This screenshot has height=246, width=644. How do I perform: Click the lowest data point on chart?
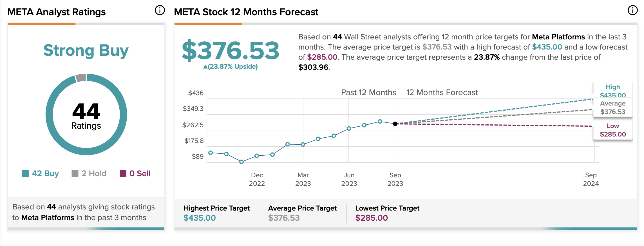(241, 162)
